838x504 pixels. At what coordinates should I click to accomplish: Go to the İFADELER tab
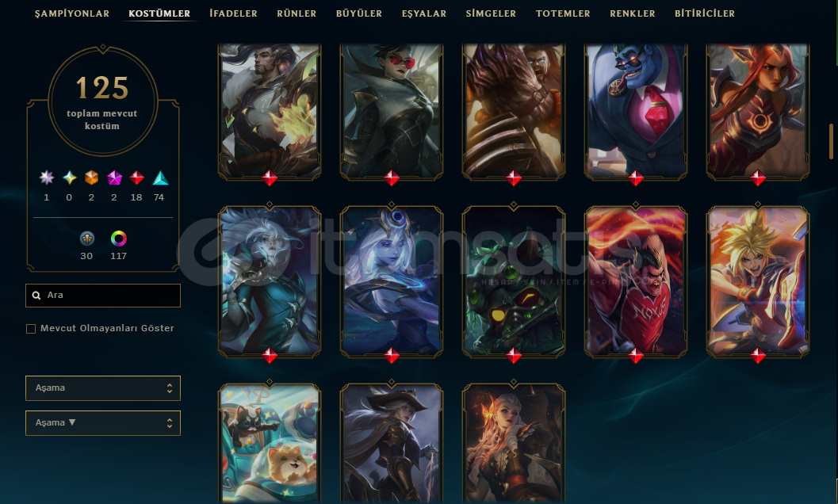coord(234,13)
